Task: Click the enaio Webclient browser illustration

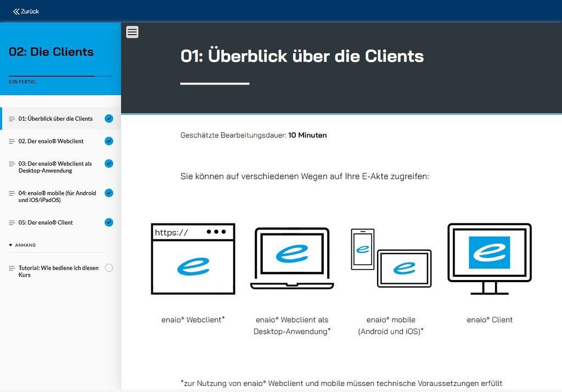Action: [x=193, y=257]
